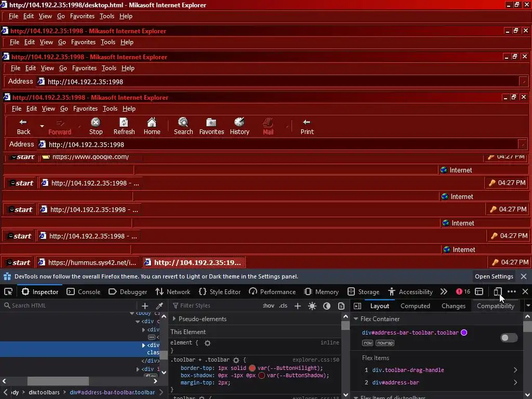Viewport: 532px width, 399px height.
Task: Open the Style Editor tab
Action: click(220, 292)
